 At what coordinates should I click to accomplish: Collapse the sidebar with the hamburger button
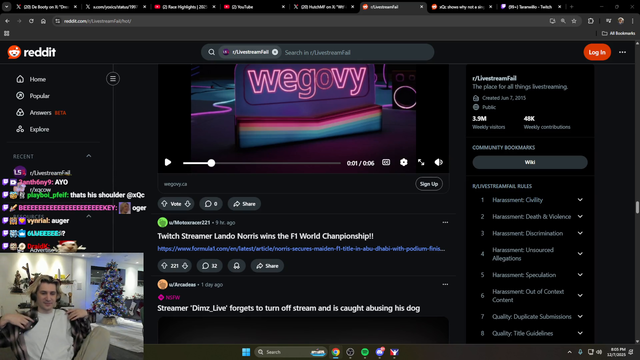click(113, 79)
